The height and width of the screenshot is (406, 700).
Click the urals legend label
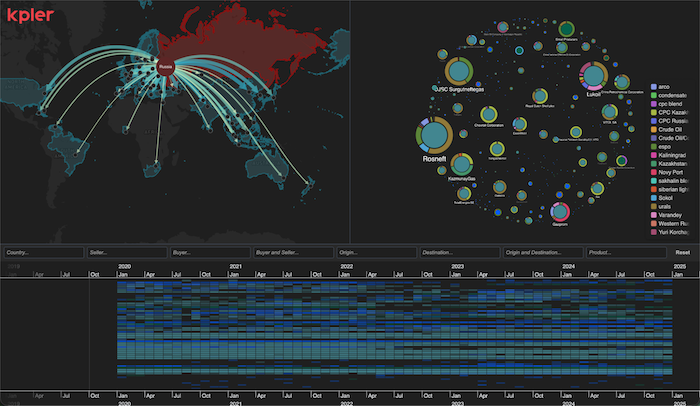(x=665, y=206)
